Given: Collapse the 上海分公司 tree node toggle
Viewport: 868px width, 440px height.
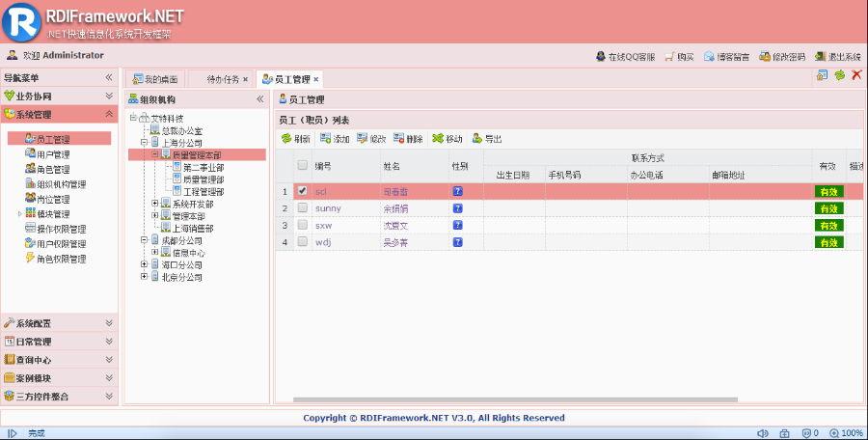Looking at the screenshot, I should point(144,143).
